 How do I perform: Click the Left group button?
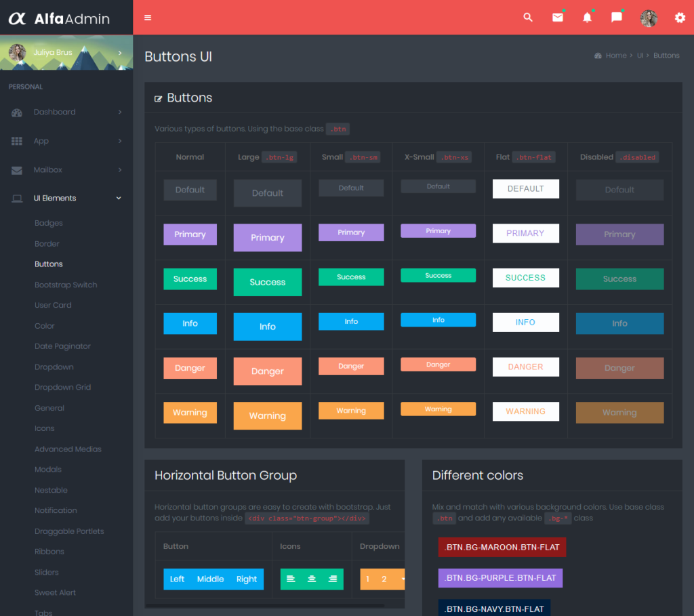click(177, 579)
